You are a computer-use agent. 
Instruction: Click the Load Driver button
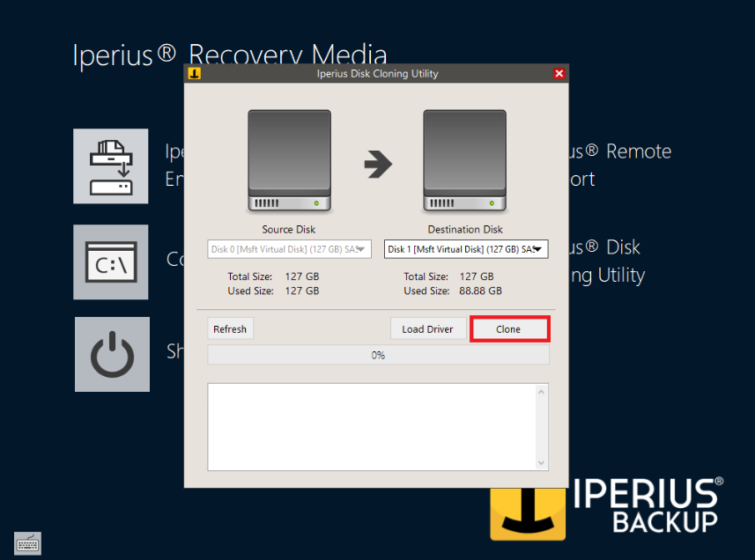[428, 328]
